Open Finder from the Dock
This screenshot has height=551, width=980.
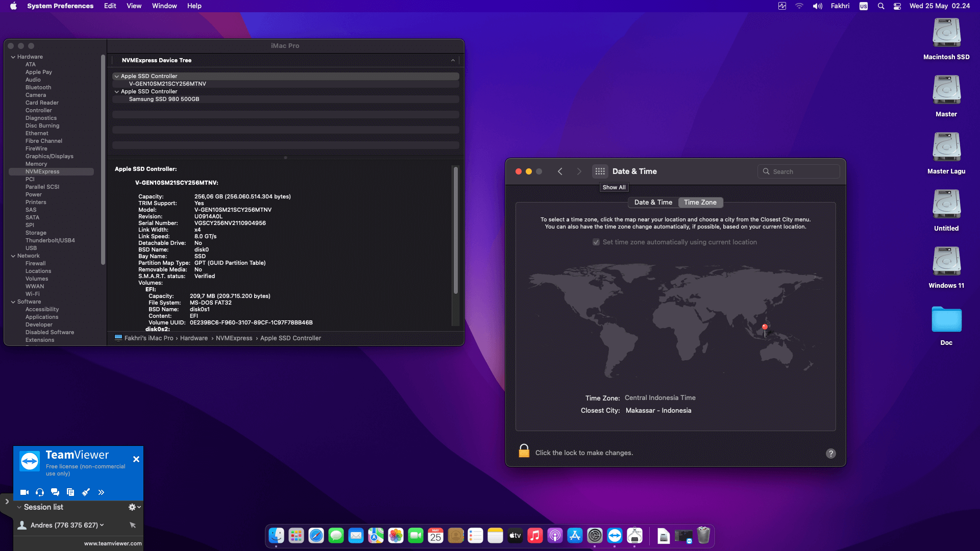click(x=276, y=536)
